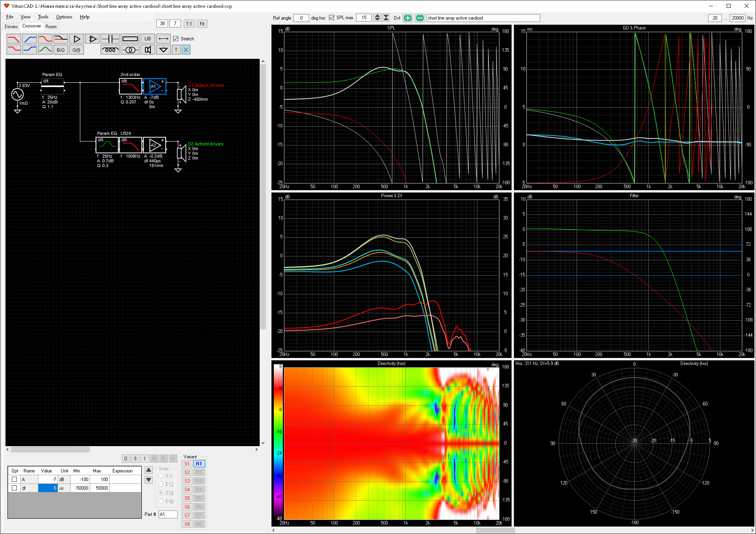Click the 1:1 zoom button
This screenshot has height=534, width=756.
point(189,24)
